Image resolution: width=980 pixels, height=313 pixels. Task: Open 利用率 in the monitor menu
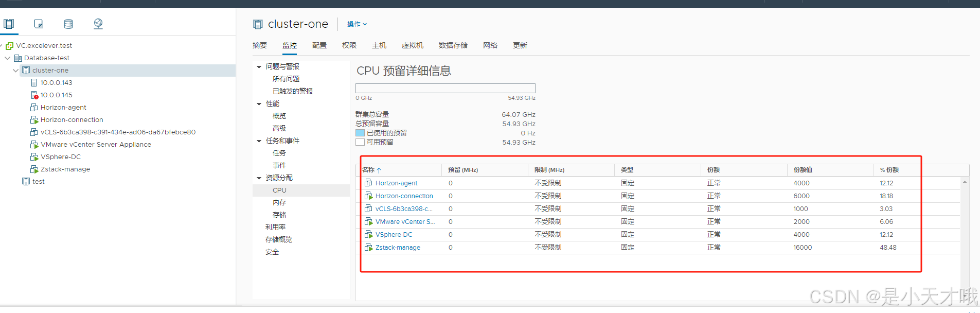(x=276, y=227)
